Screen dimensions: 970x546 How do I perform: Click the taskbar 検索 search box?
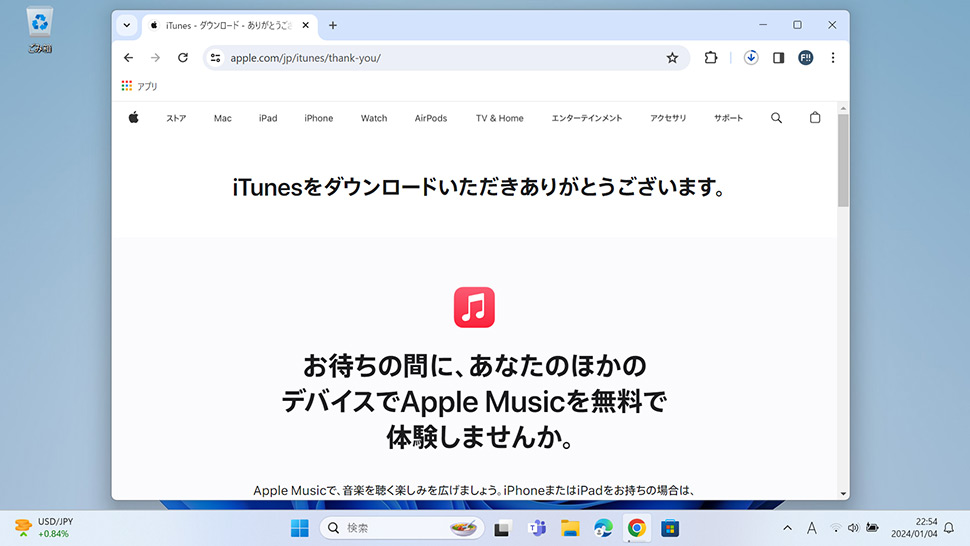[x=401, y=528]
